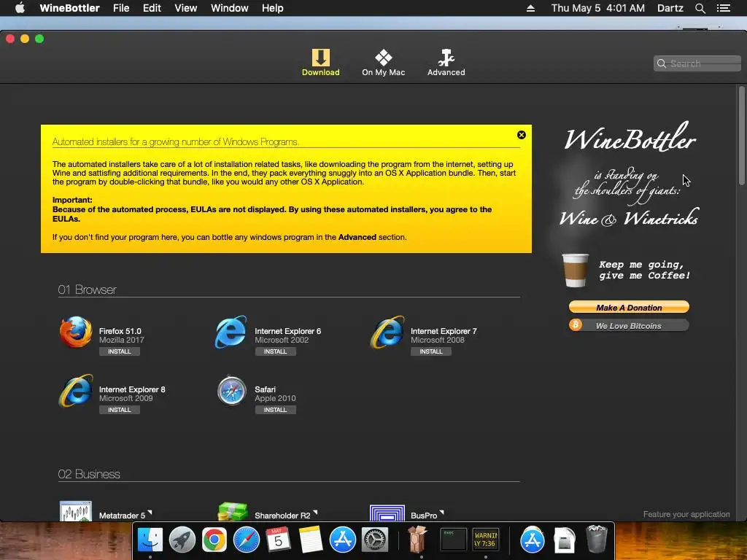Click the 02 Business section heading
The image size is (747, 560).
point(89,474)
